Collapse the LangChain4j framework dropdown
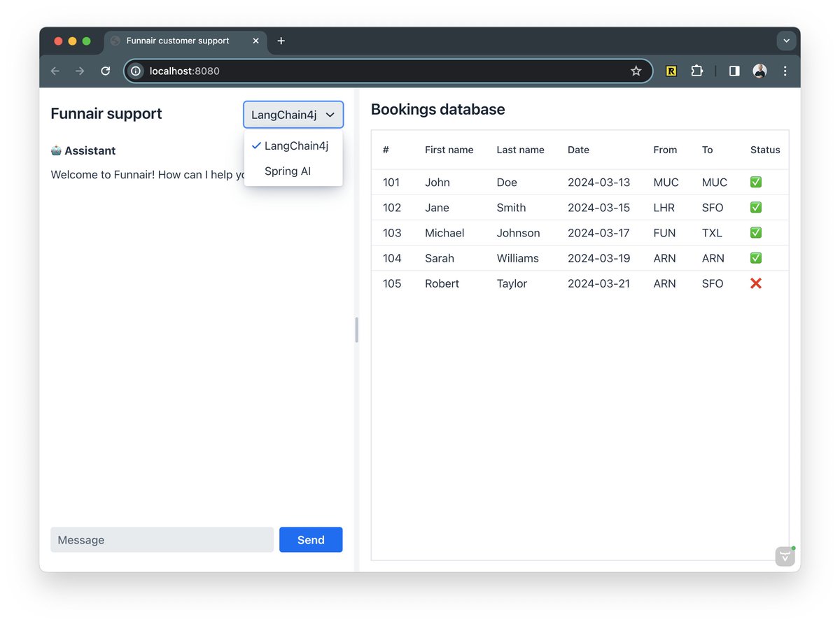This screenshot has height=624, width=840. click(x=293, y=115)
